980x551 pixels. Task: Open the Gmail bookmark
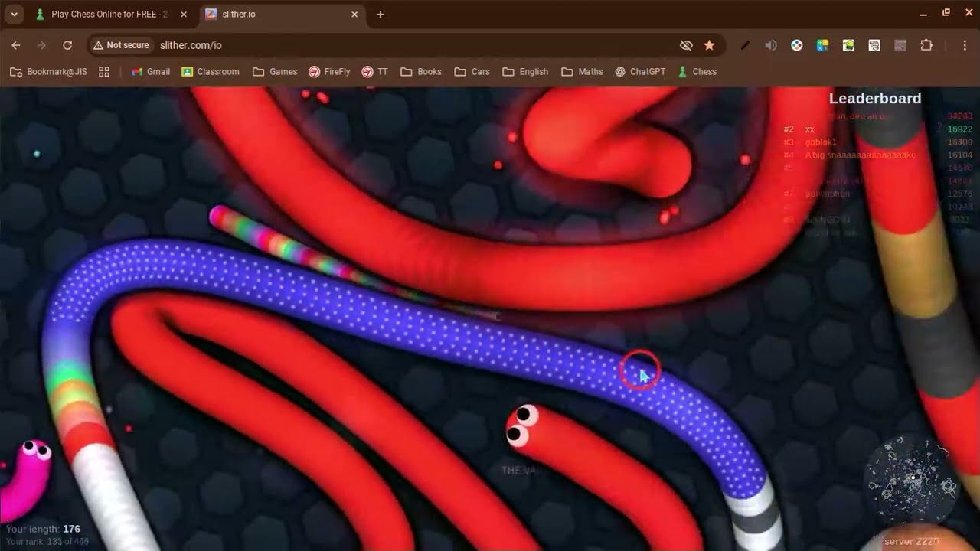pos(151,72)
